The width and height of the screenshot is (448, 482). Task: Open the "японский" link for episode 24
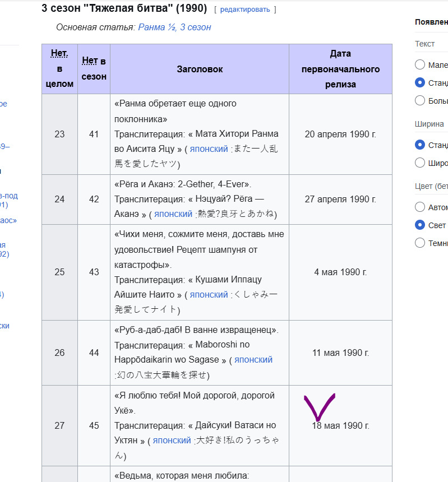[x=173, y=214]
